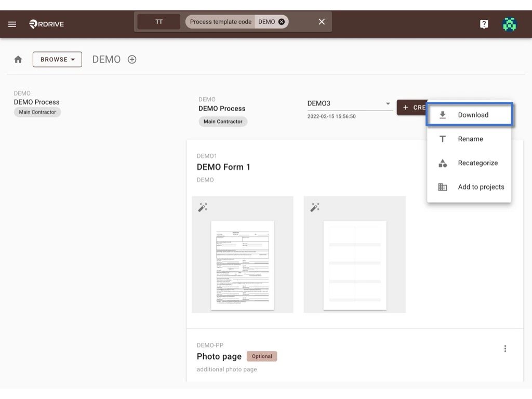Viewport: 532px width, 399px height.
Task: Select Download from the context menu
Action: click(x=473, y=114)
